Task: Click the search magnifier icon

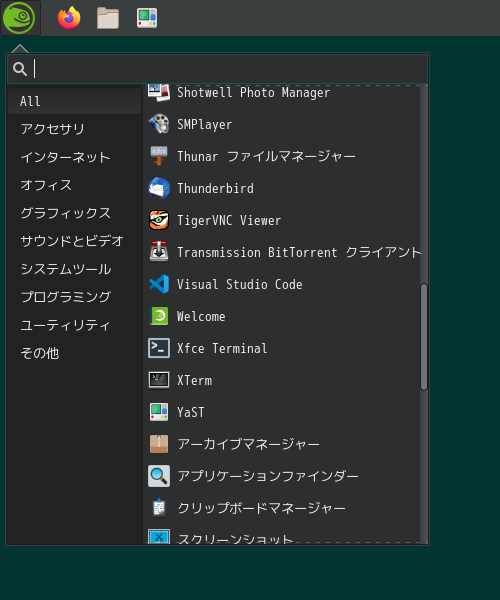Action: [20, 69]
